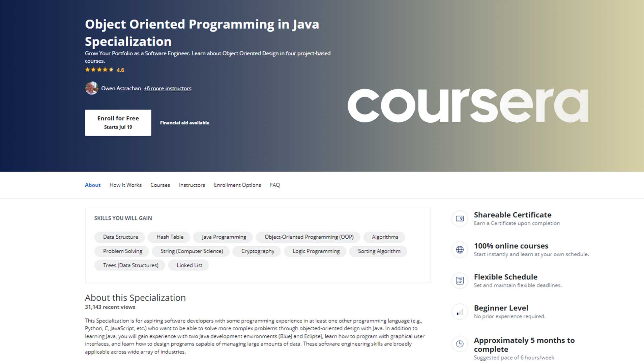Click the Coursera logo
This screenshot has height=364, width=644.
(468, 104)
